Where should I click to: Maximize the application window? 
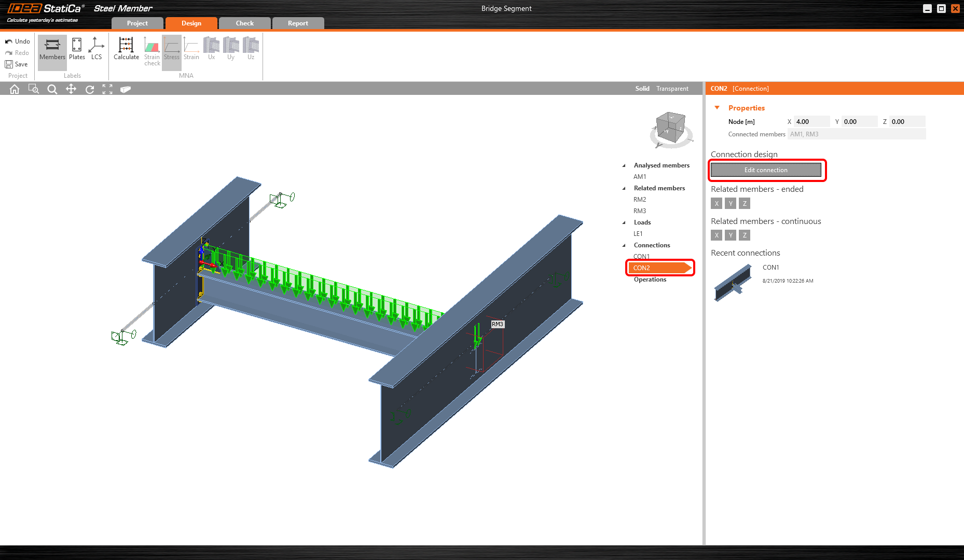[x=941, y=9]
